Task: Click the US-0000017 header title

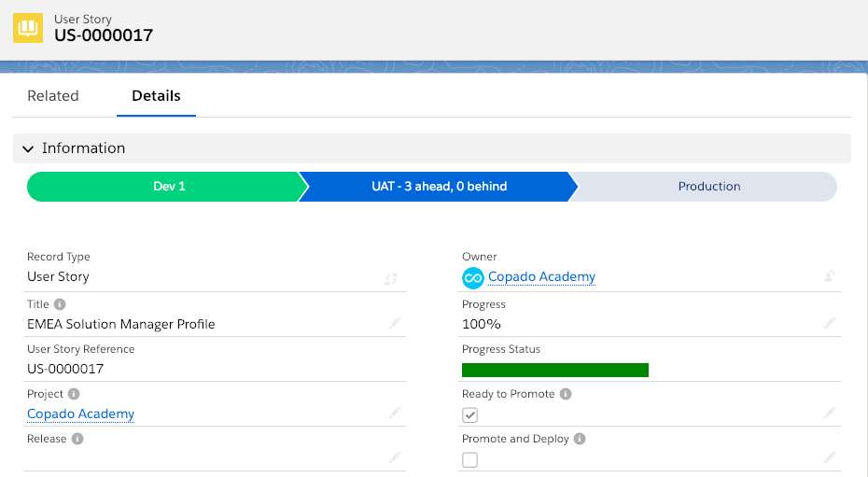Action: (104, 35)
